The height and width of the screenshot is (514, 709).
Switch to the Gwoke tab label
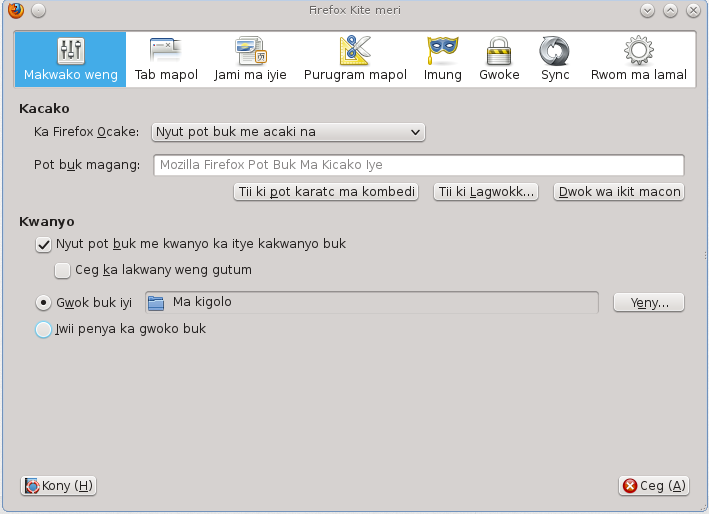click(x=499, y=75)
